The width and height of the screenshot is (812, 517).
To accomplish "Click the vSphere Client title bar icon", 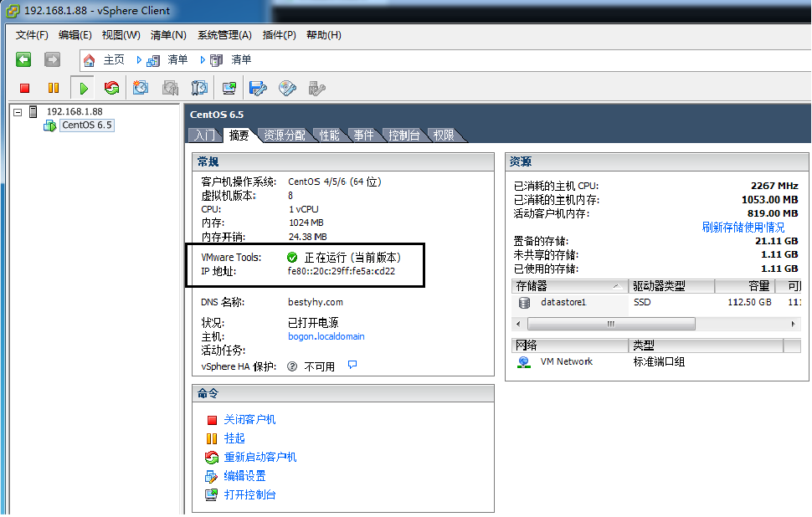I will (x=13, y=10).
